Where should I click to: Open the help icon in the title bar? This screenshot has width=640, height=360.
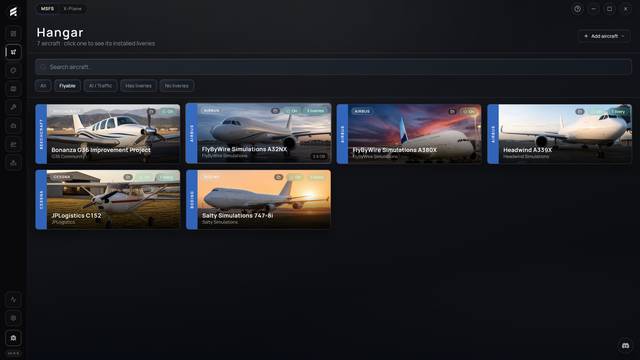pyautogui.click(x=577, y=9)
